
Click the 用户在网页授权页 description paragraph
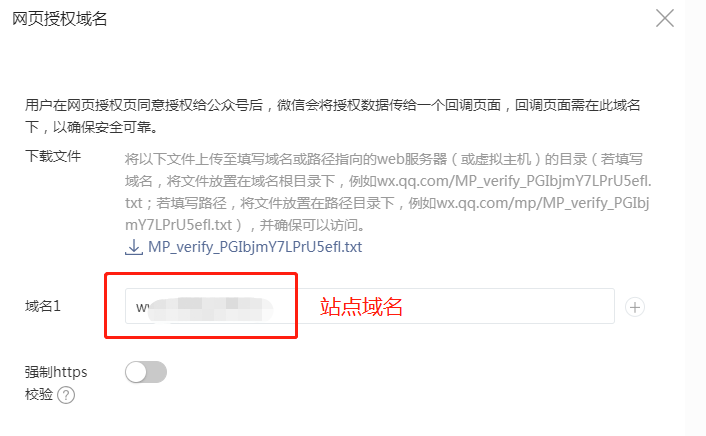click(332, 116)
